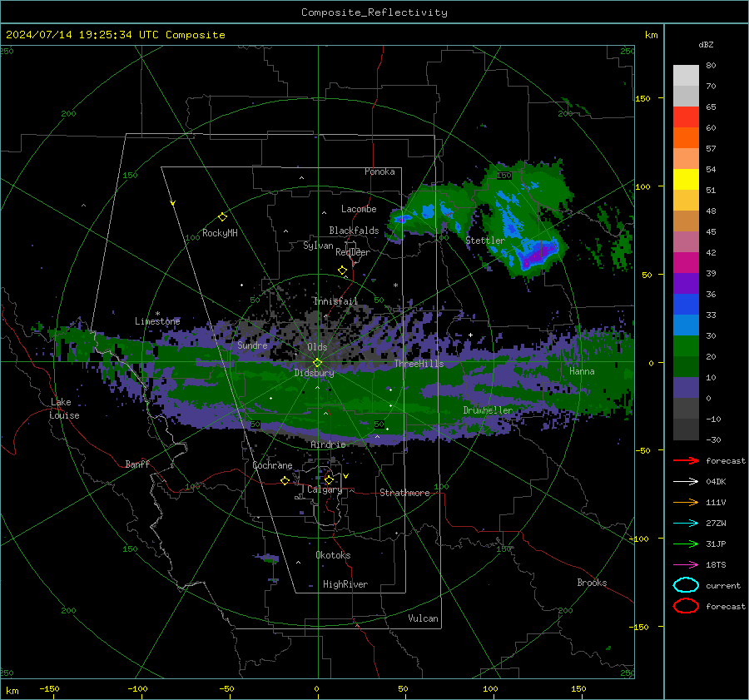Click the magenta swatch under 42 dBZ
749x700 pixels.
point(686,263)
